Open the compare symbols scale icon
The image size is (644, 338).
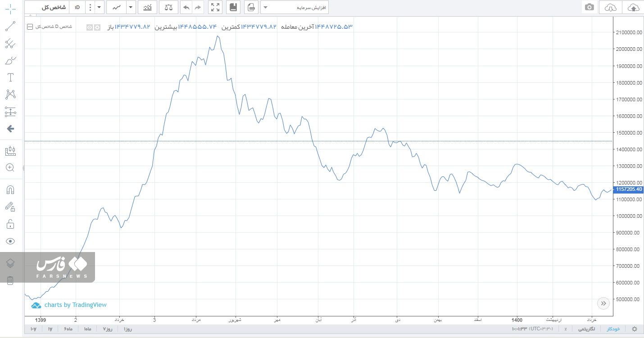pos(168,7)
